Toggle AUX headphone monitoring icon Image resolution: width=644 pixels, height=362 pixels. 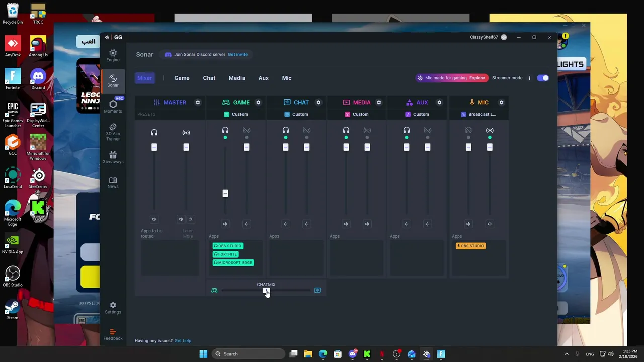tap(406, 130)
